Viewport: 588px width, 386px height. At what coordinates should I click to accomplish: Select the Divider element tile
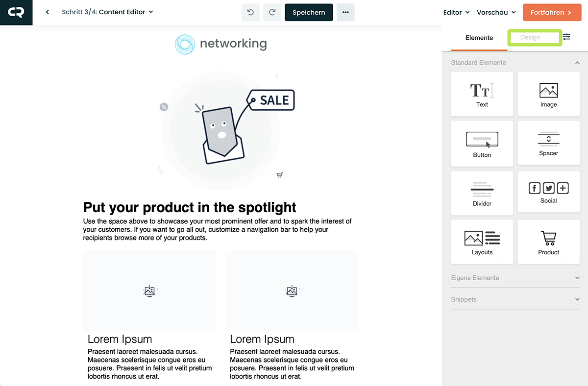[x=482, y=193]
